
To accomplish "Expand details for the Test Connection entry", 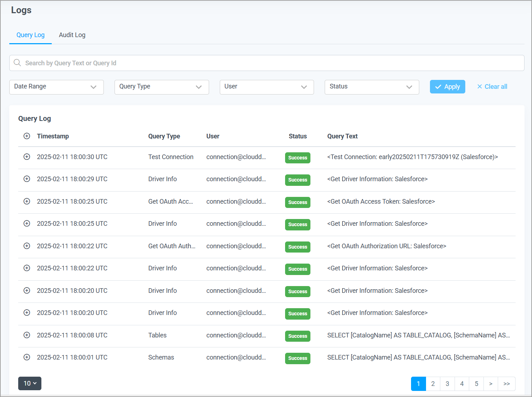I will coord(27,157).
